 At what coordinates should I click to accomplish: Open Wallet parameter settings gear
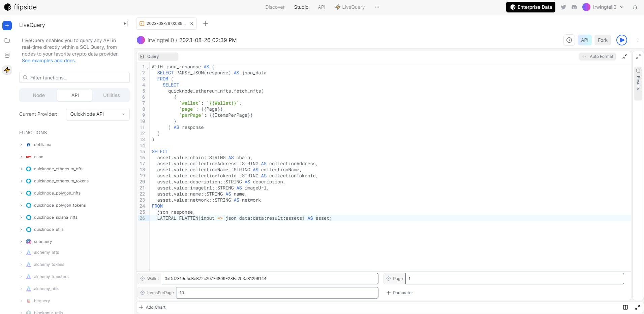point(143,279)
